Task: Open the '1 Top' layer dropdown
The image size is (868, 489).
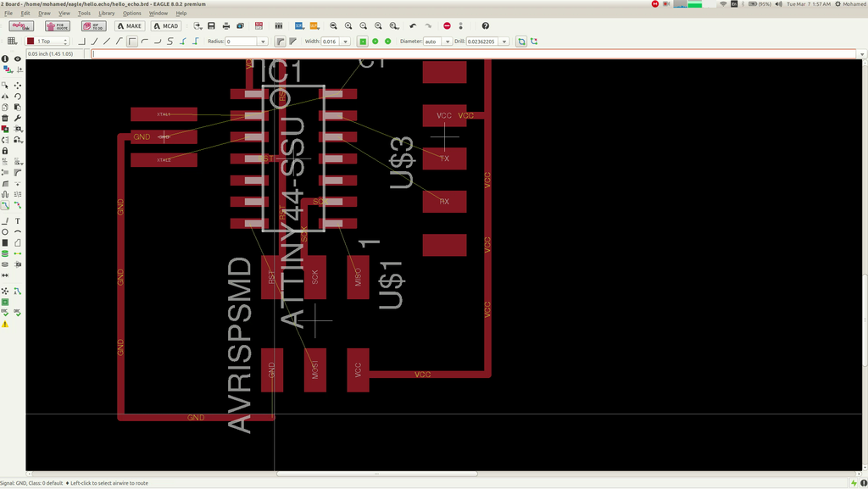Action: pos(47,42)
